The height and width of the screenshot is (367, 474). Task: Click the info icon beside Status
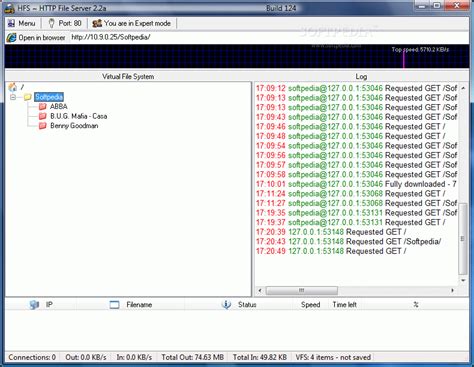(x=226, y=304)
